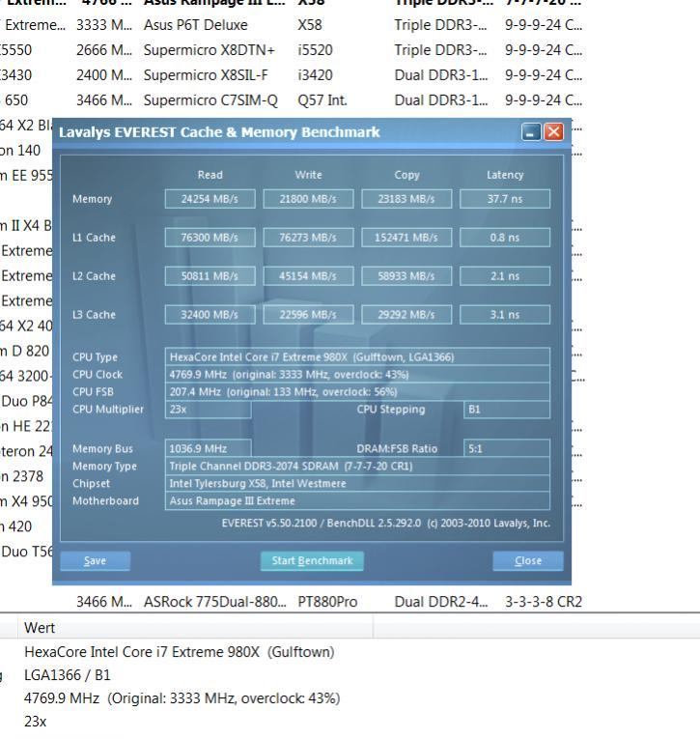Select the Asus P6T Deluxe row in list
The image size is (700, 739).
point(292,25)
